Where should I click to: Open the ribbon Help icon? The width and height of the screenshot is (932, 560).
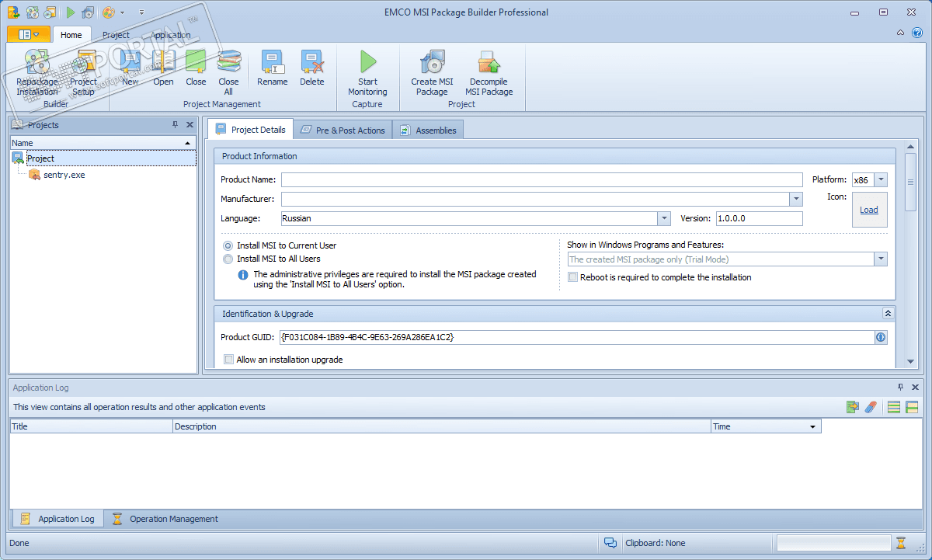pos(916,33)
